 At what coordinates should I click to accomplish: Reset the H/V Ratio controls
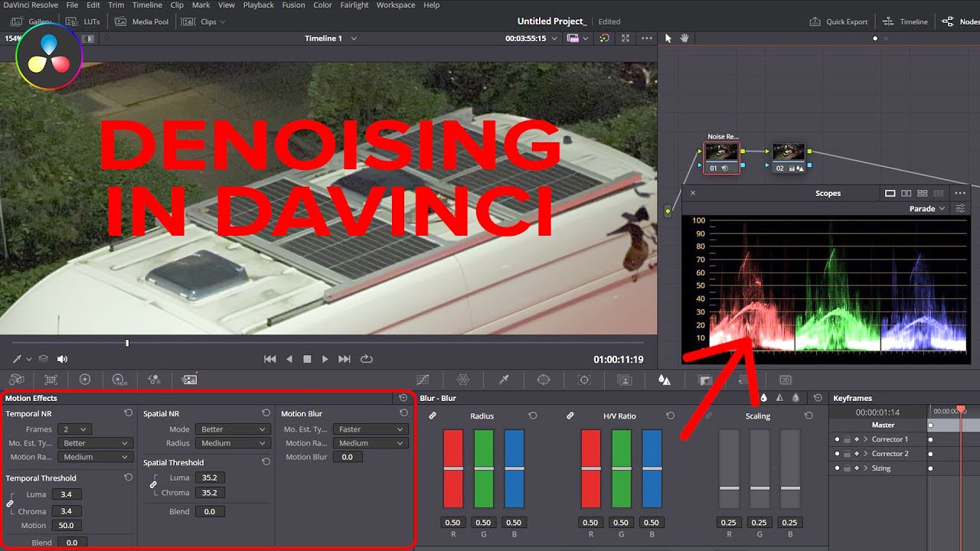pyautogui.click(x=670, y=416)
